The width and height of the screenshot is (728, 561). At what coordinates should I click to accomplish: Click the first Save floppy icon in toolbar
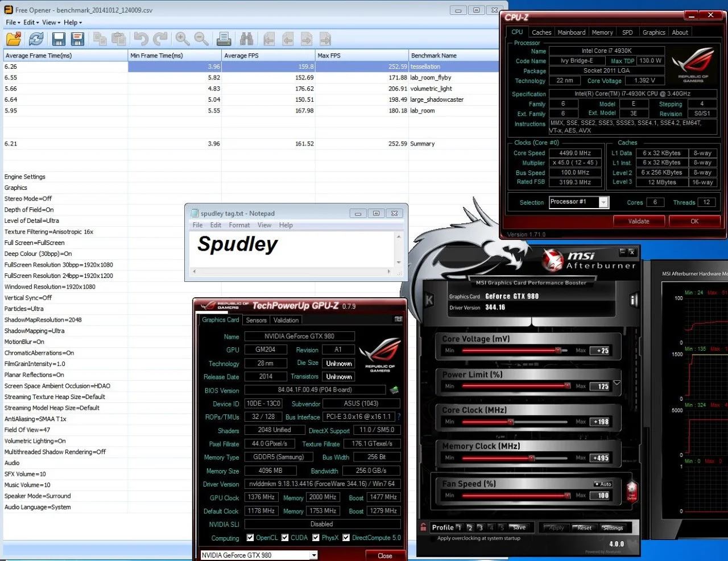pos(59,39)
